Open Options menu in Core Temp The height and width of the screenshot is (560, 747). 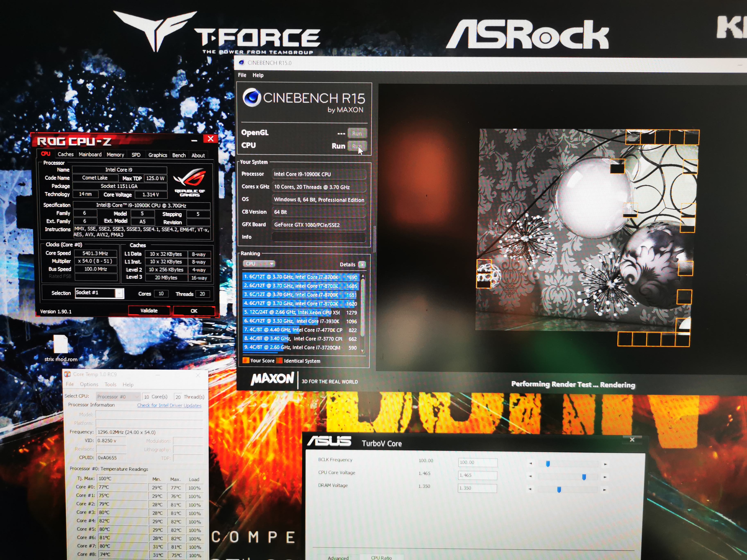coord(89,384)
